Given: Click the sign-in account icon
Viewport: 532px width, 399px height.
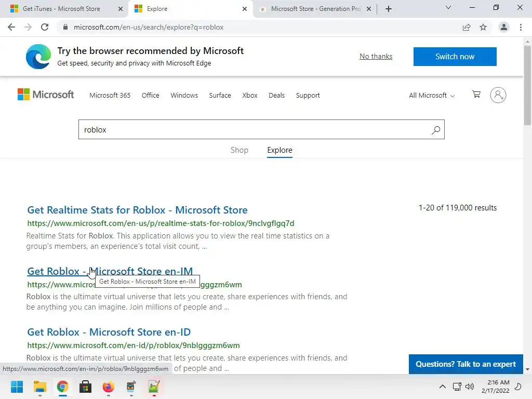Looking at the screenshot, I should click(498, 95).
